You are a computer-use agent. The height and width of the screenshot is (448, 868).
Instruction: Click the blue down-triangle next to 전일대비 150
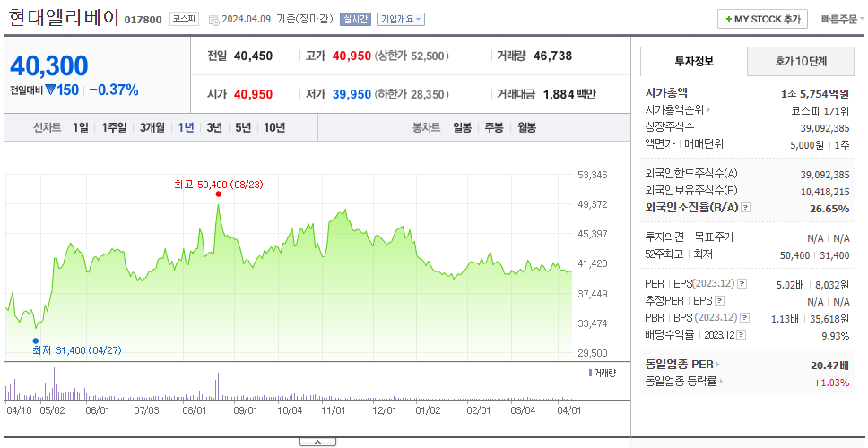51,90
